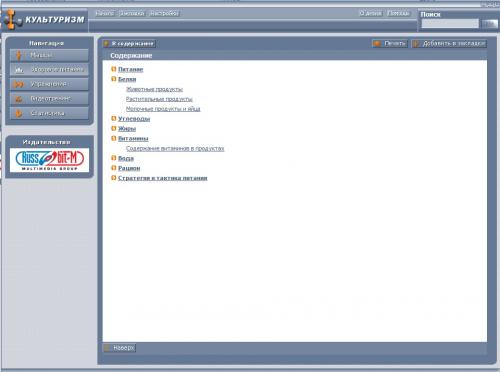The height and width of the screenshot is (372, 500).
Task: Open Упражнения with the dumbbell icon
Action: [49, 84]
